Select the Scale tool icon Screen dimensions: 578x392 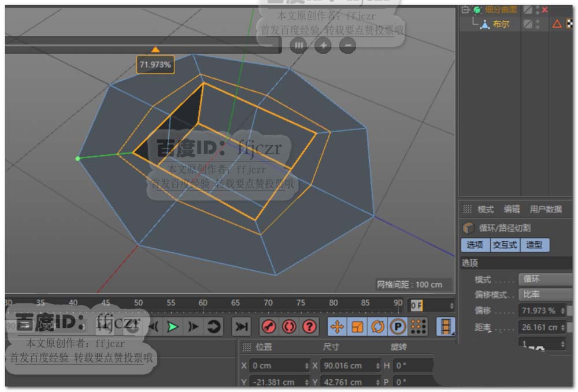[357, 327]
